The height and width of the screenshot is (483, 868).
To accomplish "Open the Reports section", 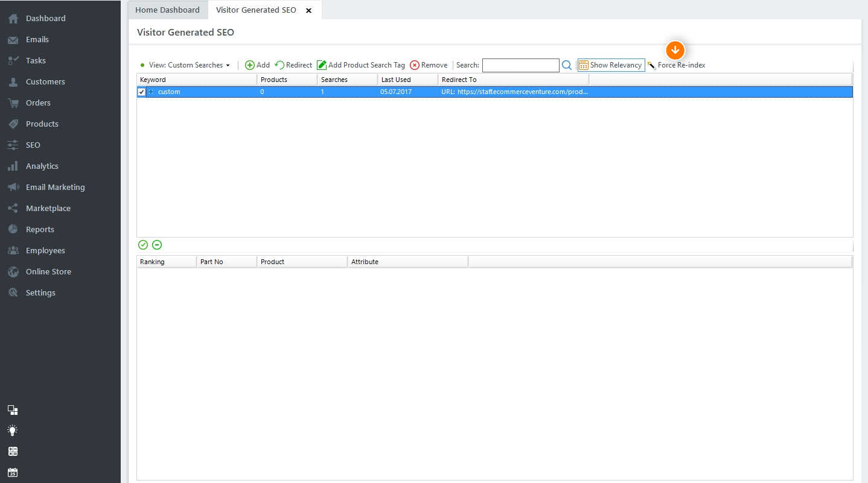I will click(40, 229).
